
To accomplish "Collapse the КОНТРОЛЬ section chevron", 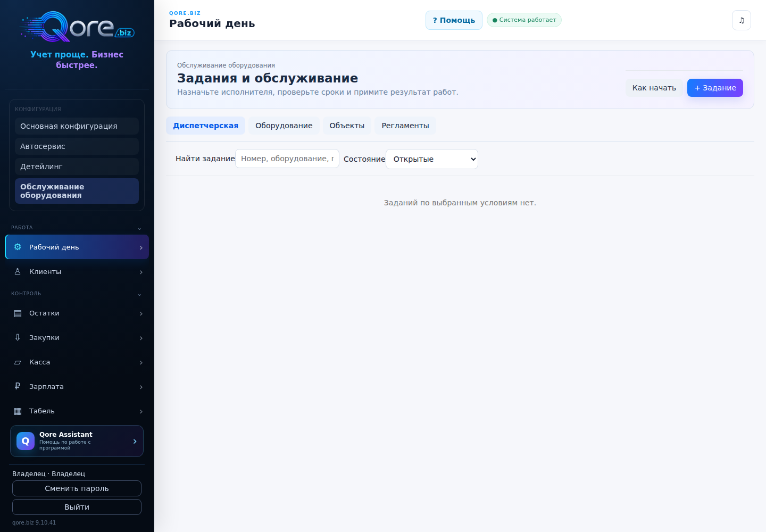I will click(x=139, y=294).
